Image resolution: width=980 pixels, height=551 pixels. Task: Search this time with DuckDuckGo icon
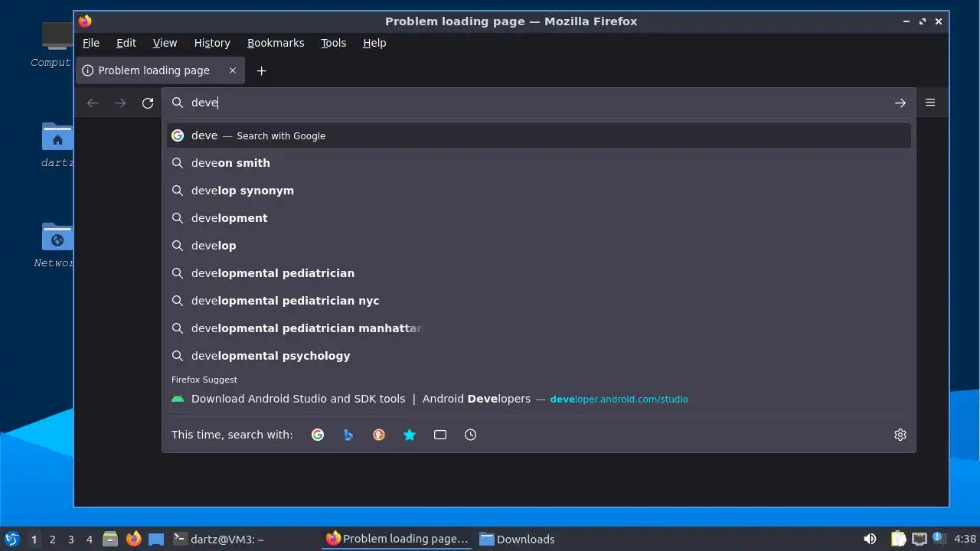tap(379, 435)
